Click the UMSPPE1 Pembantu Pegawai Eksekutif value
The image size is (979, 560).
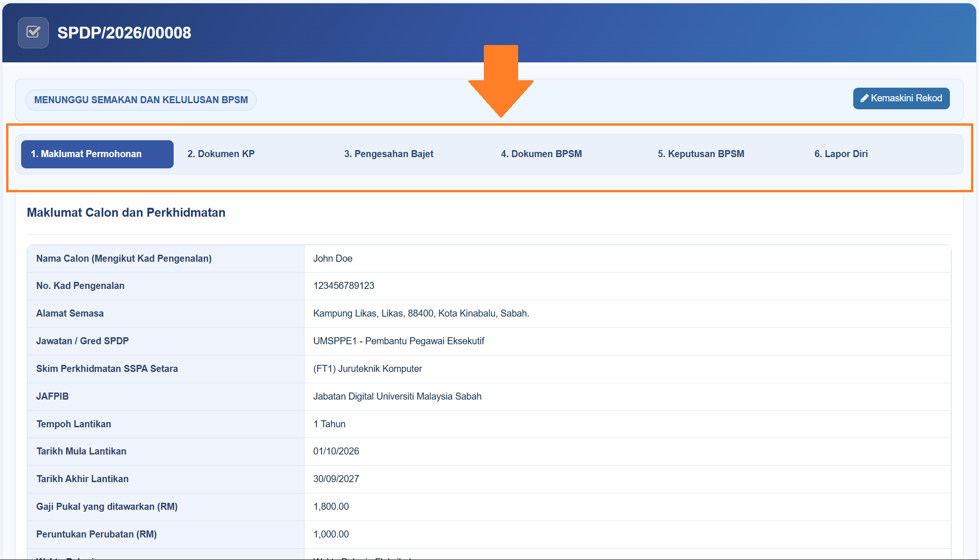(x=398, y=341)
